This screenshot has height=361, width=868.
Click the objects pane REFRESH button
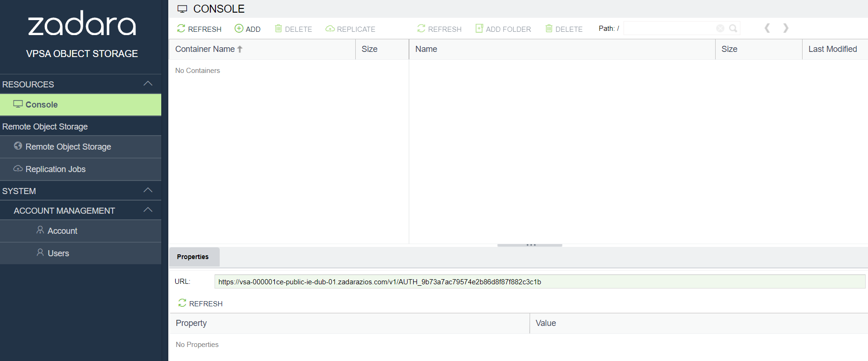tap(439, 29)
